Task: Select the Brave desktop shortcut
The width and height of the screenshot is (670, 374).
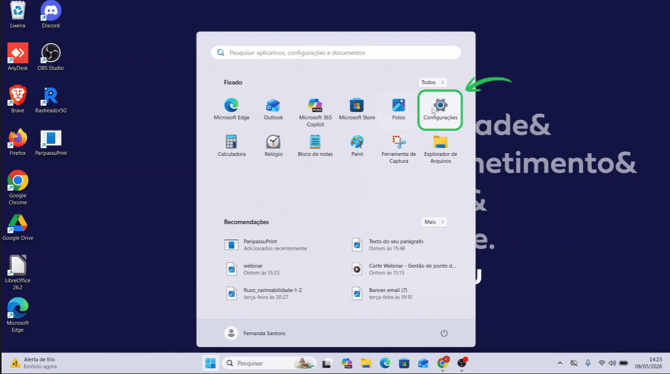Action: click(x=18, y=99)
